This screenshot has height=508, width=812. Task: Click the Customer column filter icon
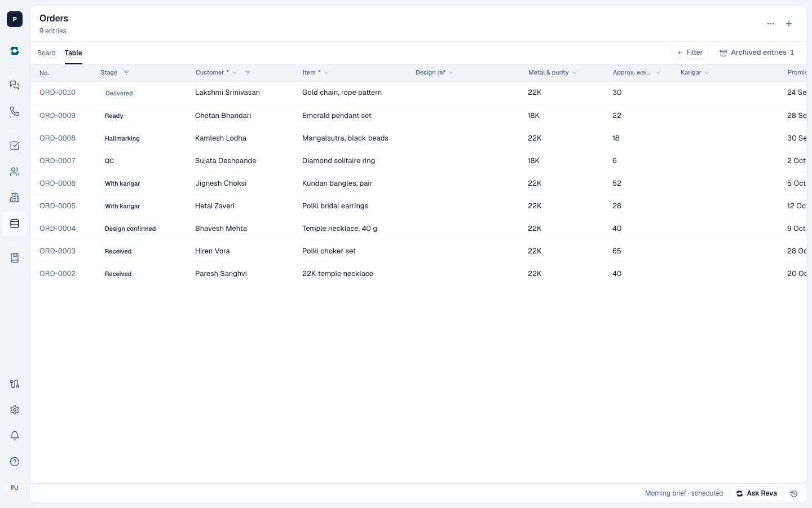[248, 73]
